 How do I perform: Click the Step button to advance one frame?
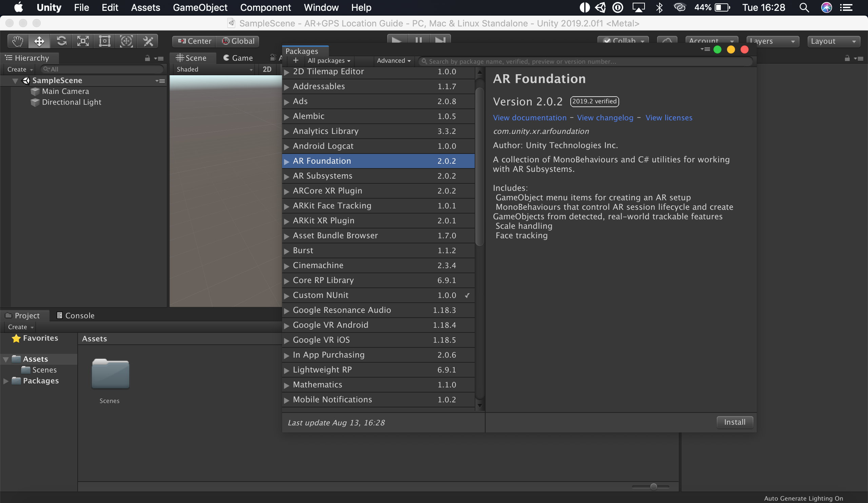(x=440, y=40)
